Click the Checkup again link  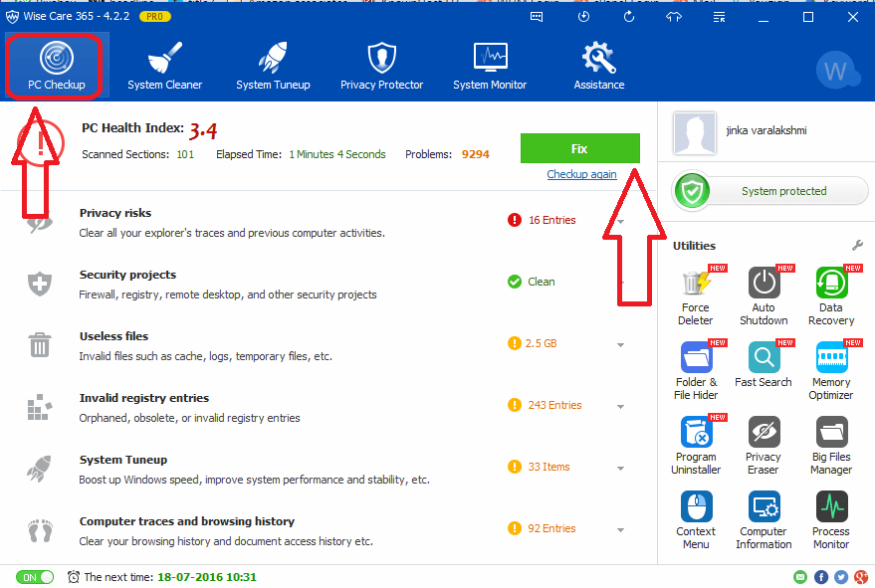point(581,174)
